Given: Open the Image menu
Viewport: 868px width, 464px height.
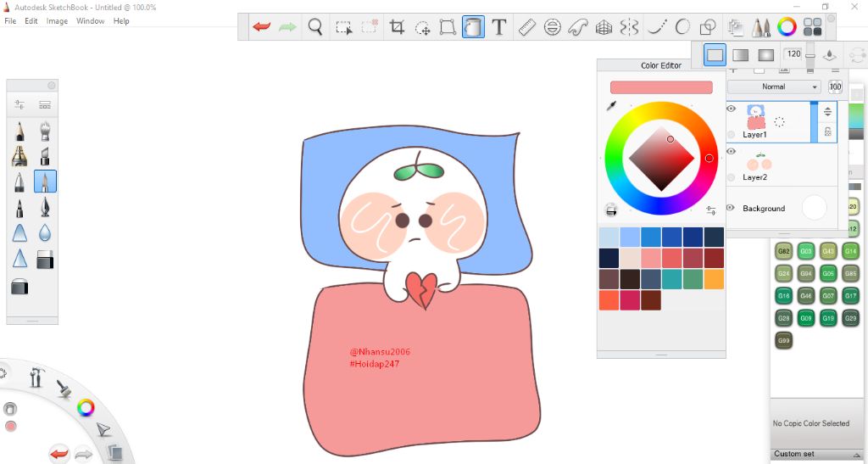Looking at the screenshot, I should (x=57, y=21).
